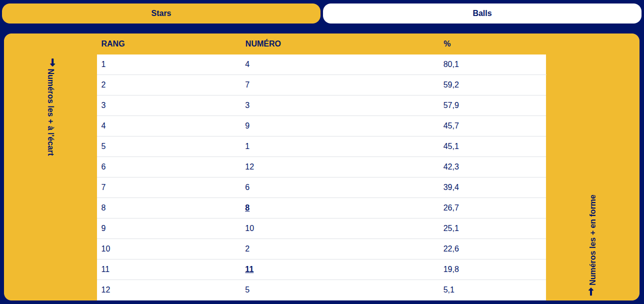The image size is (644, 304).
Task: Open the underlined number 8 link
Action: click(x=247, y=208)
